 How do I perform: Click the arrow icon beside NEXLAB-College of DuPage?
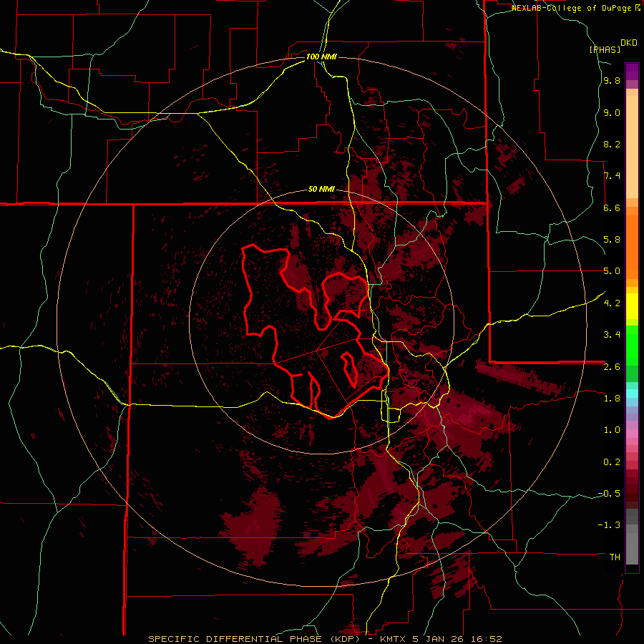[638, 7]
